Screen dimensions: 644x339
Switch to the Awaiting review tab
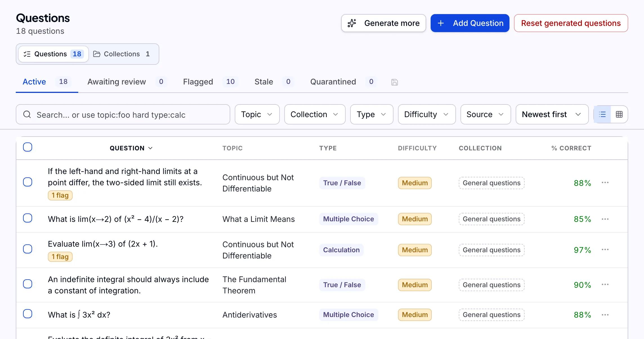[127, 82]
